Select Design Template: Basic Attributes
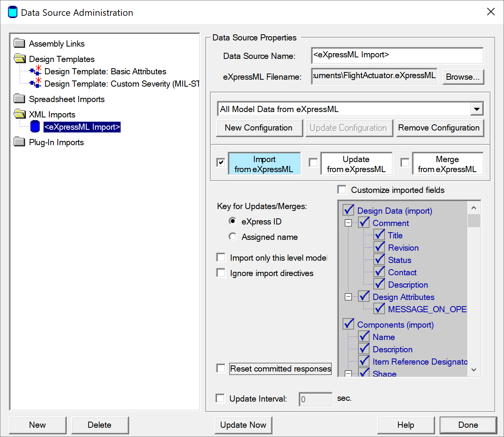The image size is (504, 437). (x=105, y=71)
